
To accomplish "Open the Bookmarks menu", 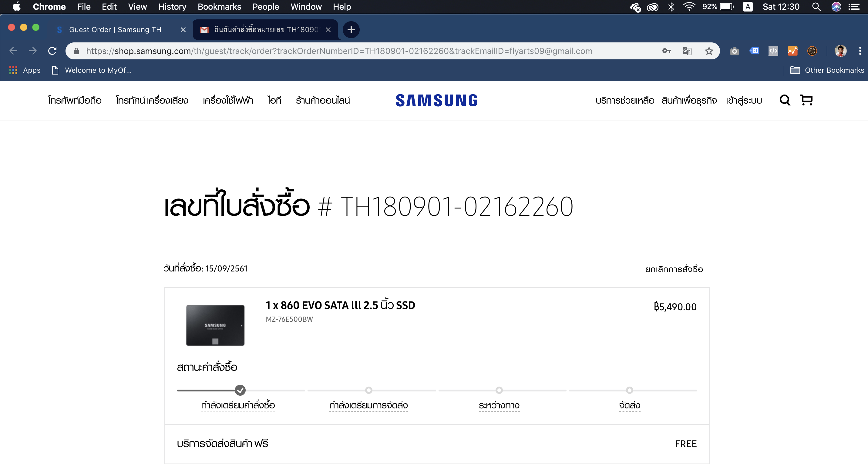I will [219, 7].
